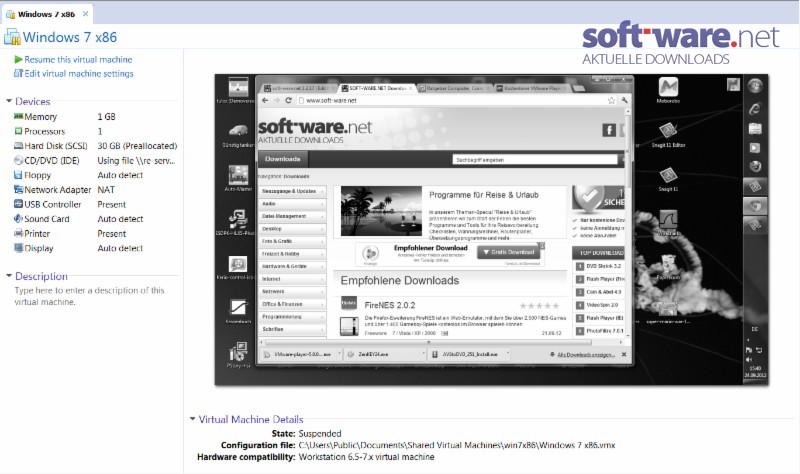
Task: Collapse the Virtual Machine Details section
Action: click(192, 418)
